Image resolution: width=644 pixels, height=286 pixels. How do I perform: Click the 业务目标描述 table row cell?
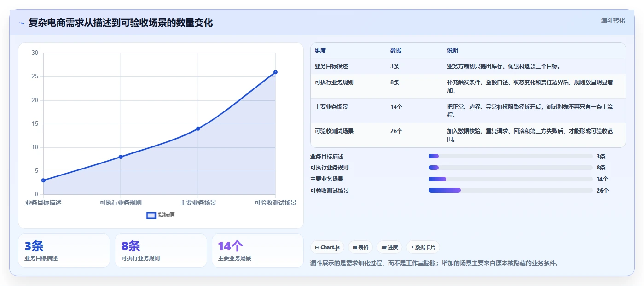(x=331, y=66)
